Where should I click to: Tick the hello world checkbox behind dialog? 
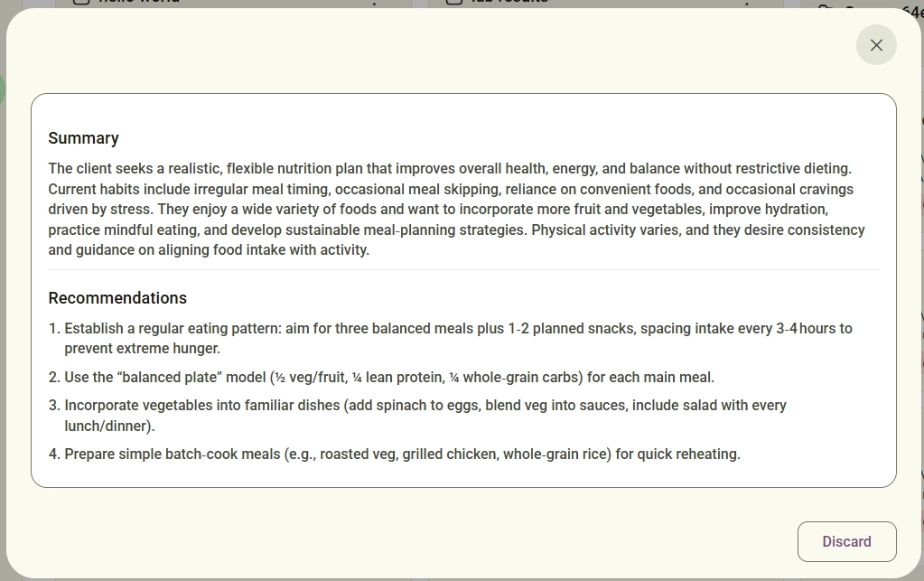point(80,3)
